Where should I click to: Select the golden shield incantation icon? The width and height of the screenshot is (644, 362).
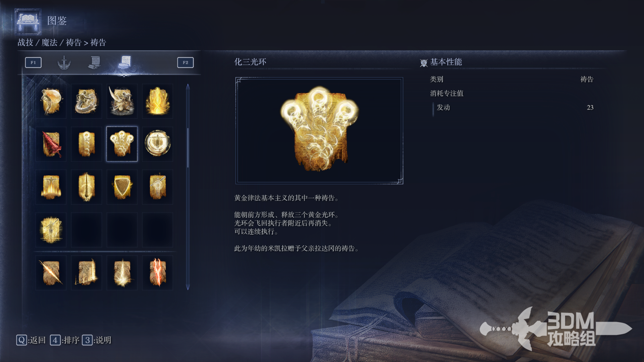coord(122,187)
